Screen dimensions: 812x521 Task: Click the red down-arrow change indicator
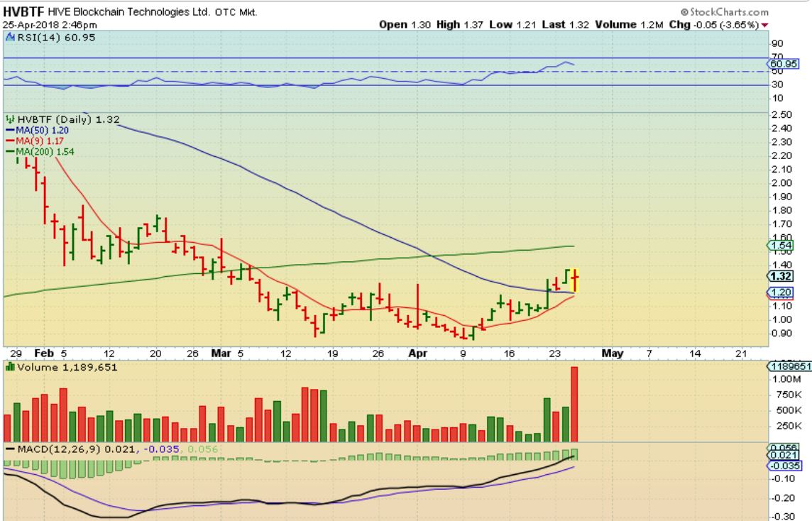click(765, 25)
